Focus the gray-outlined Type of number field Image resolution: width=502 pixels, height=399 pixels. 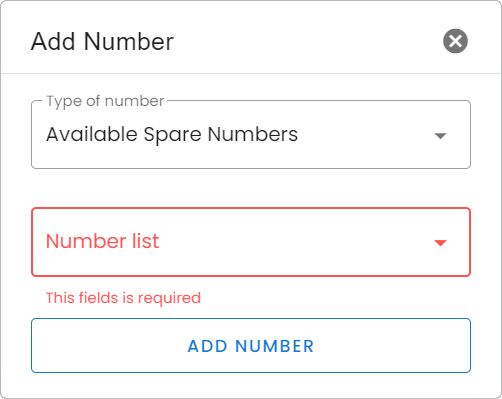tap(251, 135)
